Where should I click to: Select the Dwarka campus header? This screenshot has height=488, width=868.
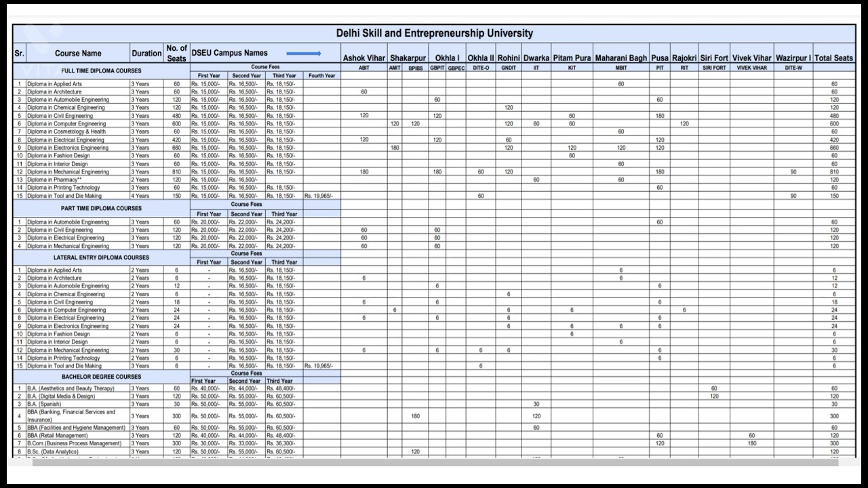coord(536,58)
